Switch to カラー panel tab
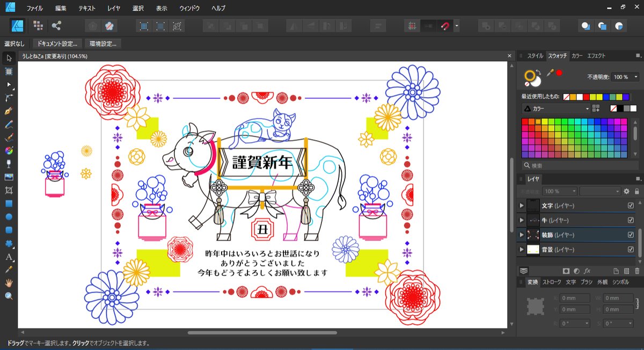Image resolution: width=644 pixels, height=350 pixels. 577,55
